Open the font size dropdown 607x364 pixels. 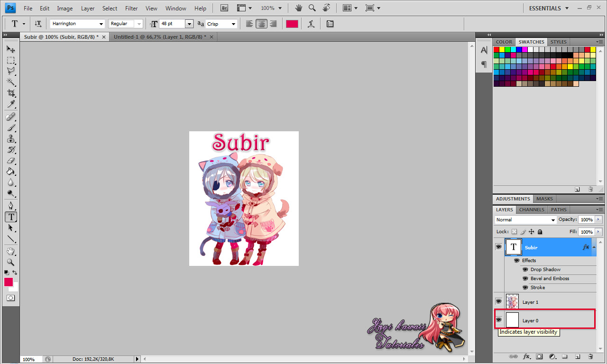[x=189, y=24]
